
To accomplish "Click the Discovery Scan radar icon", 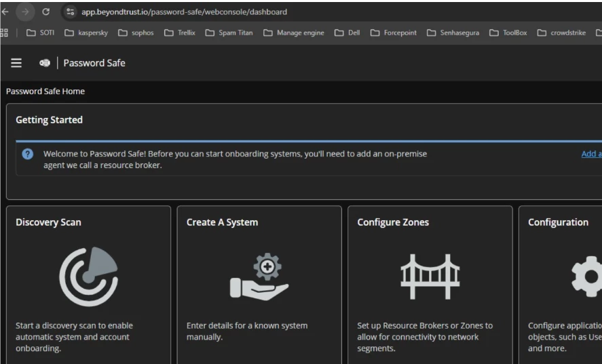I will (89, 276).
